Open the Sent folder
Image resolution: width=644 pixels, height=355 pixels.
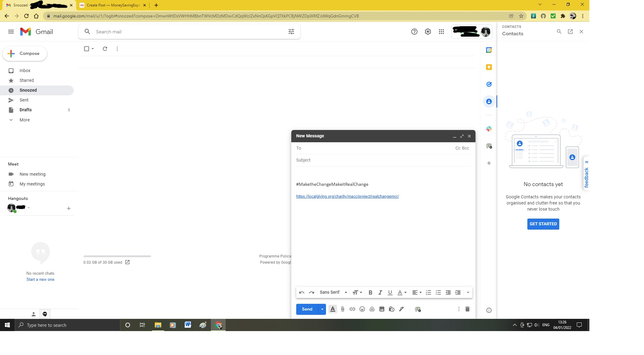click(x=24, y=100)
